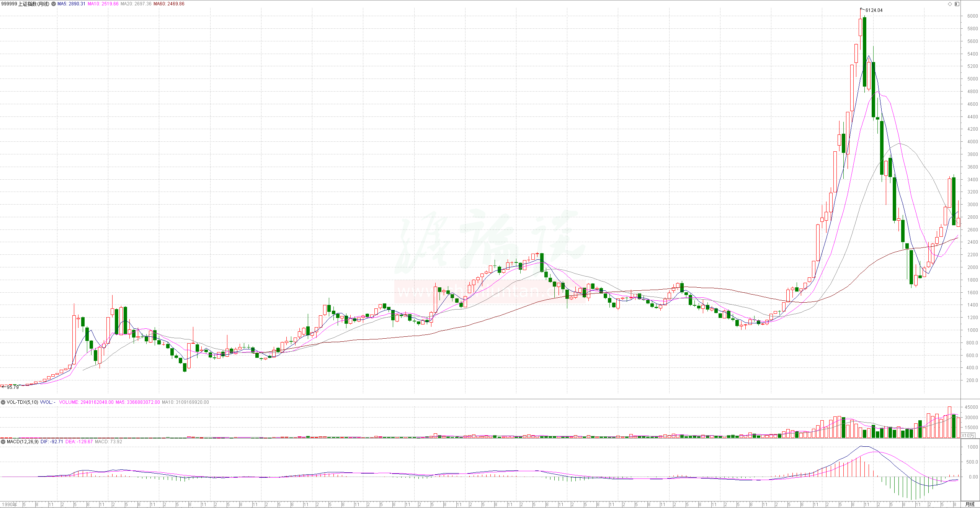Click the volume MA5: 3366883072.00 value

click(x=138, y=402)
